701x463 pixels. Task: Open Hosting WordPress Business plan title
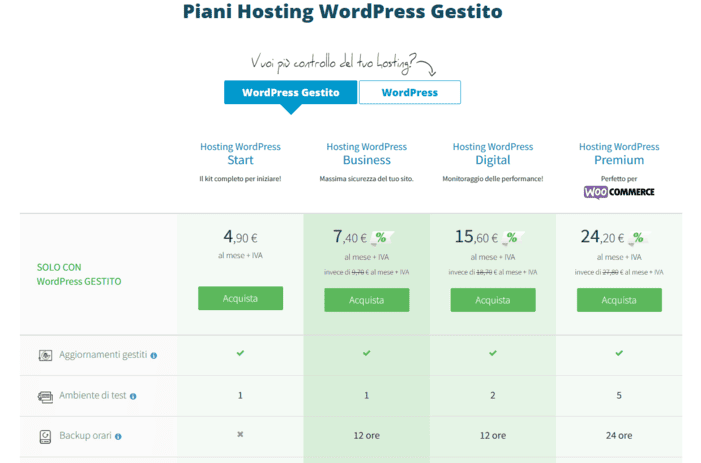pyautogui.click(x=366, y=153)
